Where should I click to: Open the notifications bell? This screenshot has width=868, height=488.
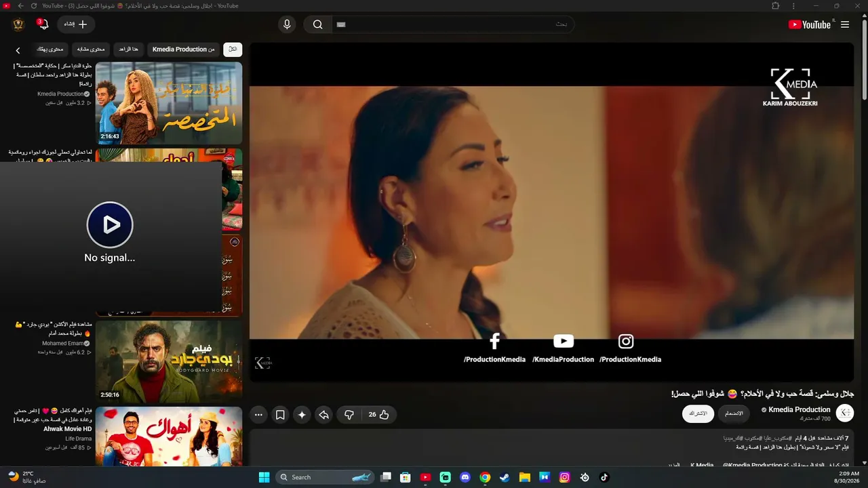click(x=43, y=24)
